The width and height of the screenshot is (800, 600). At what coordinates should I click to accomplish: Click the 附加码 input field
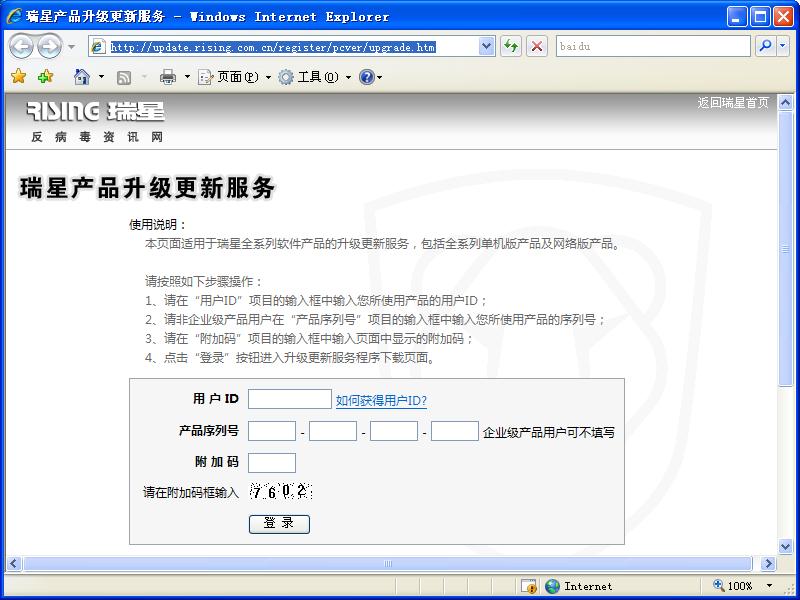click(272, 463)
